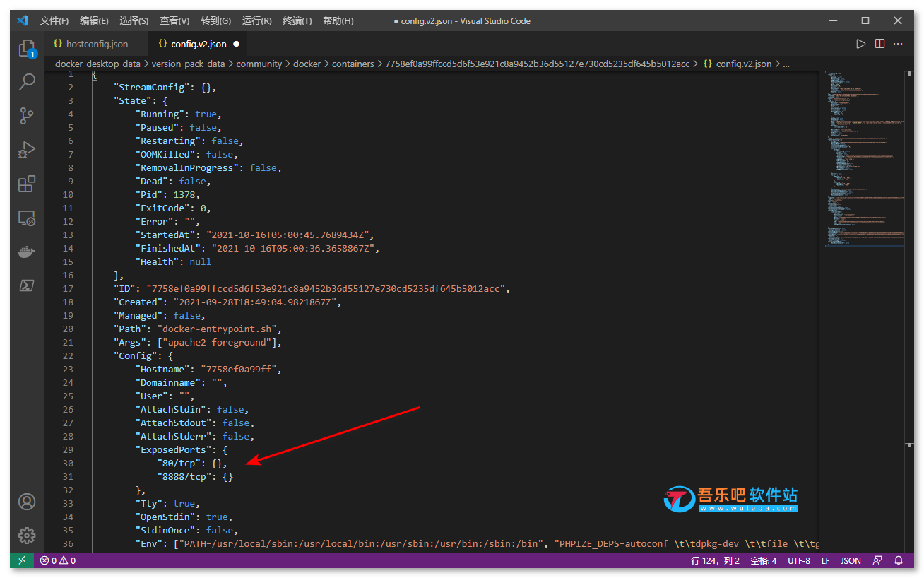The height and width of the screenshot is (578, 924).
Task: Open the Manage gear icon
Action: tap(27, 536)
